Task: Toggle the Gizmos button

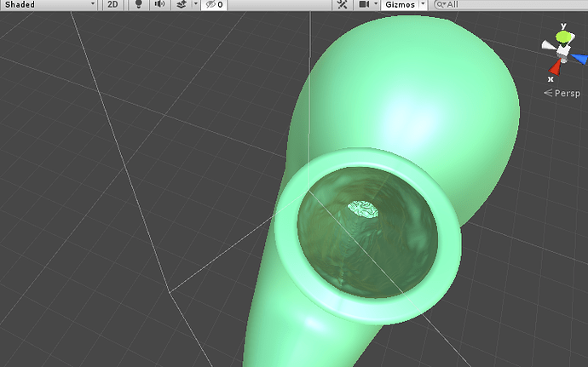Action: (x=401, y=4)
